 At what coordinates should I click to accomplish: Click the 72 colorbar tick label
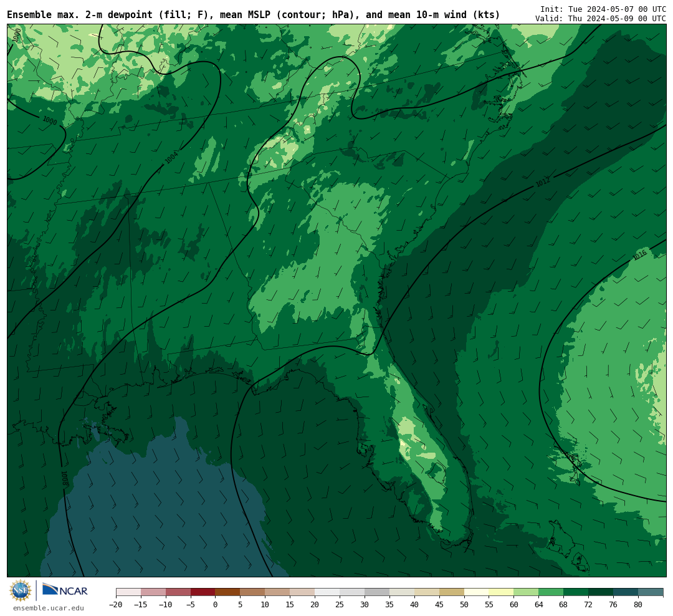pos(589,605)
